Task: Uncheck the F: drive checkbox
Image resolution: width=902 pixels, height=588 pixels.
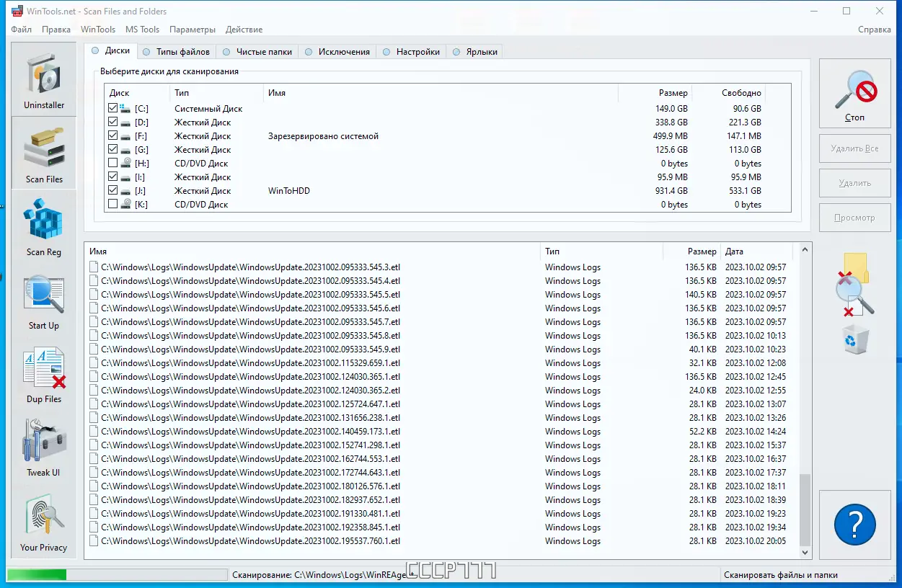Action: [x=112, y=135]
